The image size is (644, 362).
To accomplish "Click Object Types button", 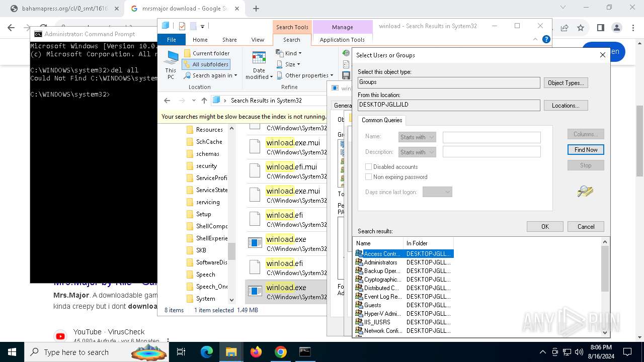I will [x=566, y=83].
